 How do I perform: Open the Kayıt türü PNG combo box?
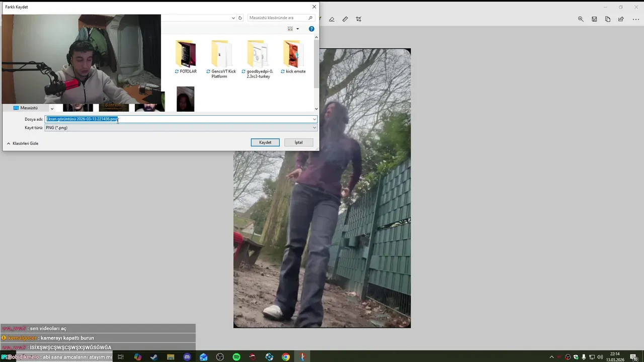(x=181, y=128)
